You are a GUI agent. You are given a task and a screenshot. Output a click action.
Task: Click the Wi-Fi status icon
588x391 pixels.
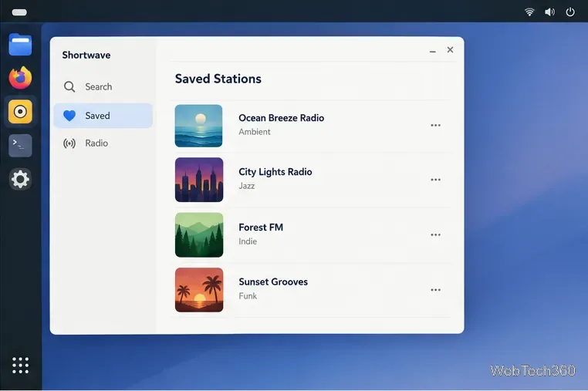click(x=529, y=12)
